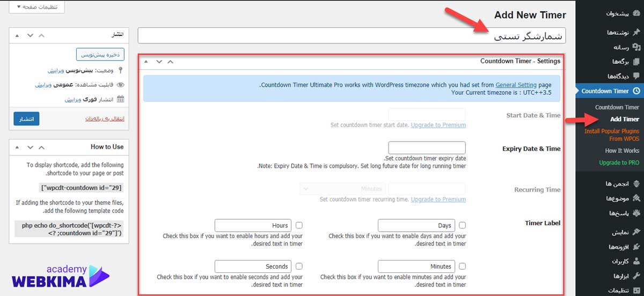Click the نوشته‌ها pin icon
Screen dimensions: 644x296
636,32
